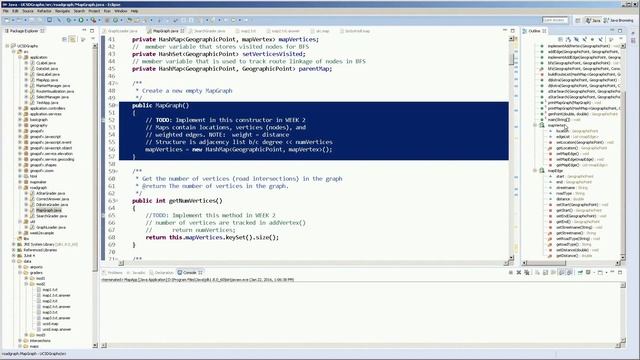Click the MapEdge class icon in Outline
Viewport: 640px width, 360px height.
[x=542, y=171]
